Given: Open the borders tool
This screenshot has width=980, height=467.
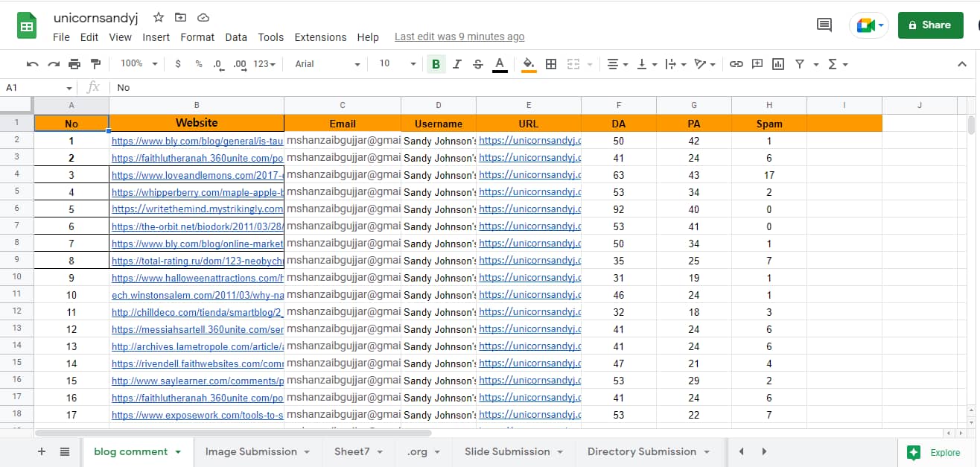Looking at the screenshot, I should coord(551,64).
